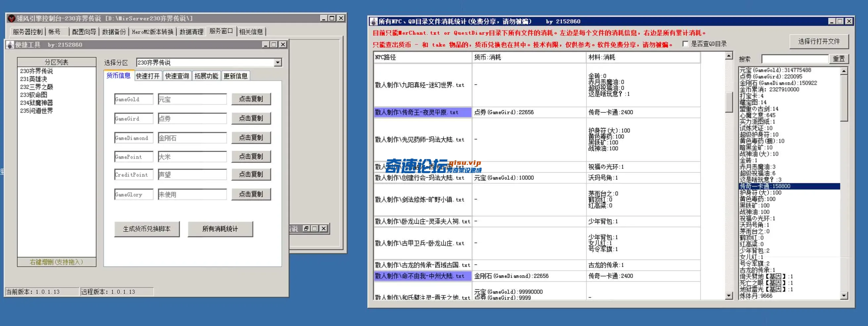The image size is (868, 326).
Task: Open the 数据备份 tab
Action: [114, 32]
